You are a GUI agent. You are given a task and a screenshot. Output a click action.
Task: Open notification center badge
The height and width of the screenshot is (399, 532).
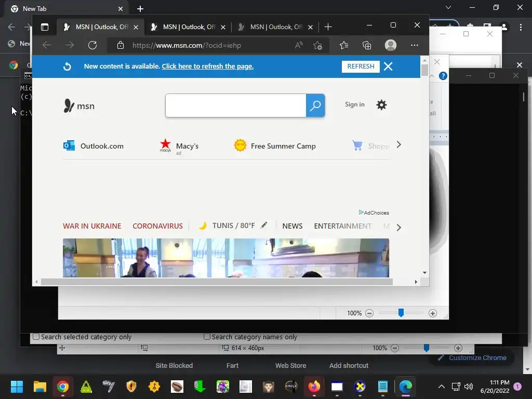[517, 387]
